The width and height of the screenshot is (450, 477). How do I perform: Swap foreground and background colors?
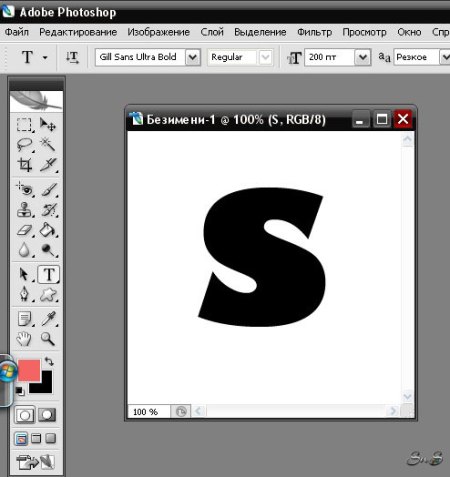(x=49, y=361)
